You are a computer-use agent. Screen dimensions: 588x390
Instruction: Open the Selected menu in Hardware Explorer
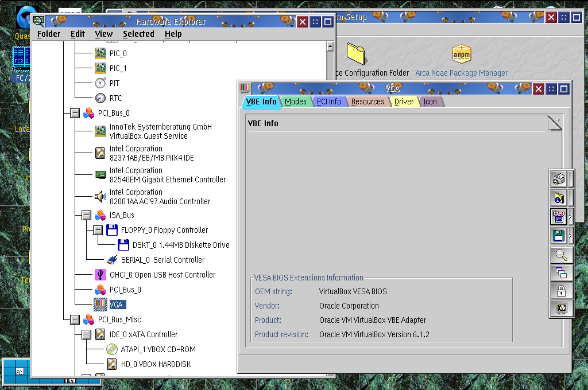[x=138, y=34]
